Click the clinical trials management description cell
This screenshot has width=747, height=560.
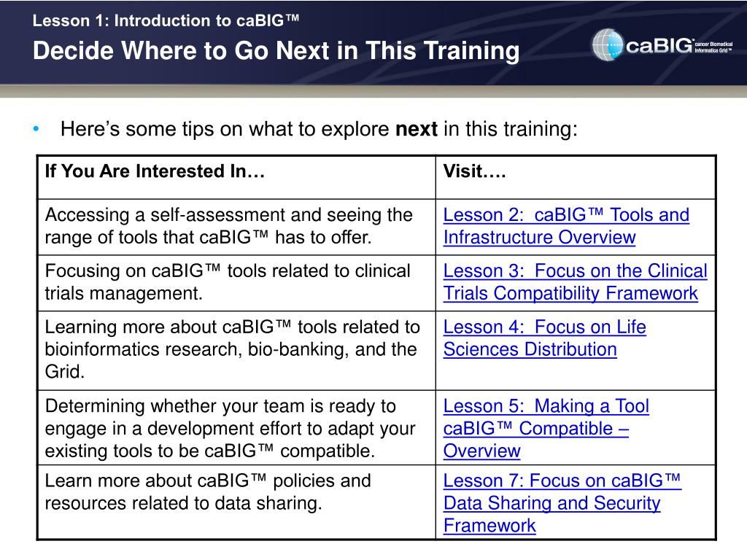click(x=236, y=283)
